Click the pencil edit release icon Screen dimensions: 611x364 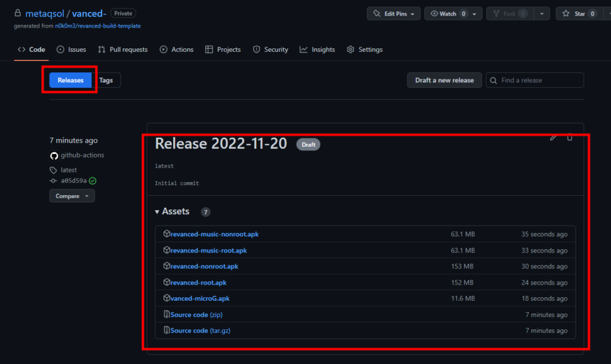[x=553, y=138]
